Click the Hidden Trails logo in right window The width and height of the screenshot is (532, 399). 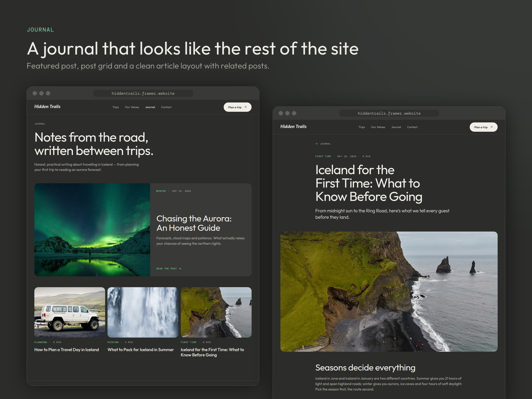(294, 126)
